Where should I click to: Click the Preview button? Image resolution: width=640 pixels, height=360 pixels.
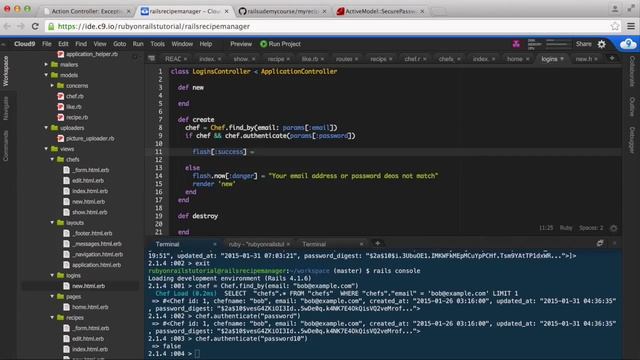point(241,44)
